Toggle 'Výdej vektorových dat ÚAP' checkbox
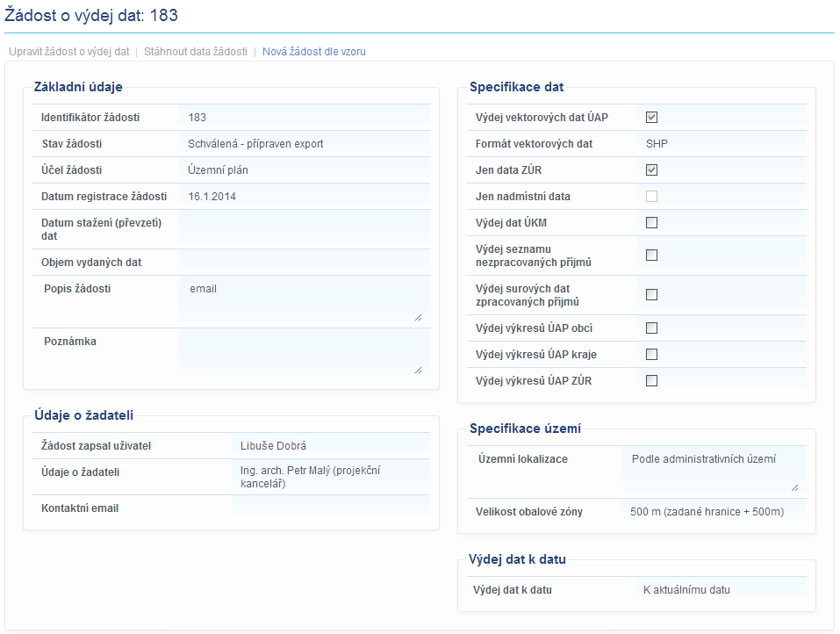 (651, 118)
